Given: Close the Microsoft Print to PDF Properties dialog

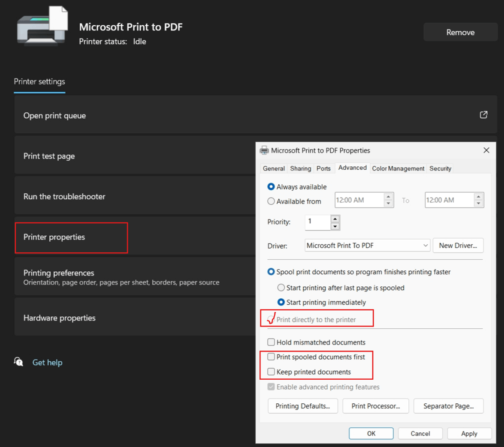Looking at the screenshot, I should pyautogui.click(x=486, y=150).
